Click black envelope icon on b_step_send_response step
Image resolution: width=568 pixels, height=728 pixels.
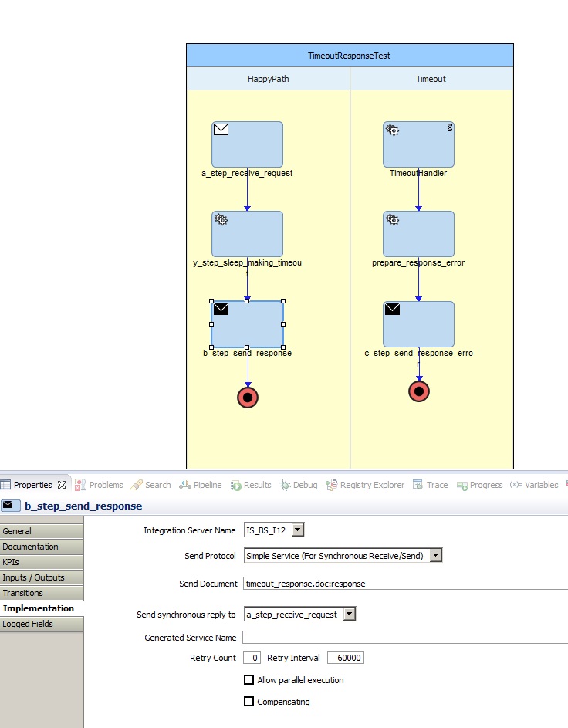click(221, 309)
